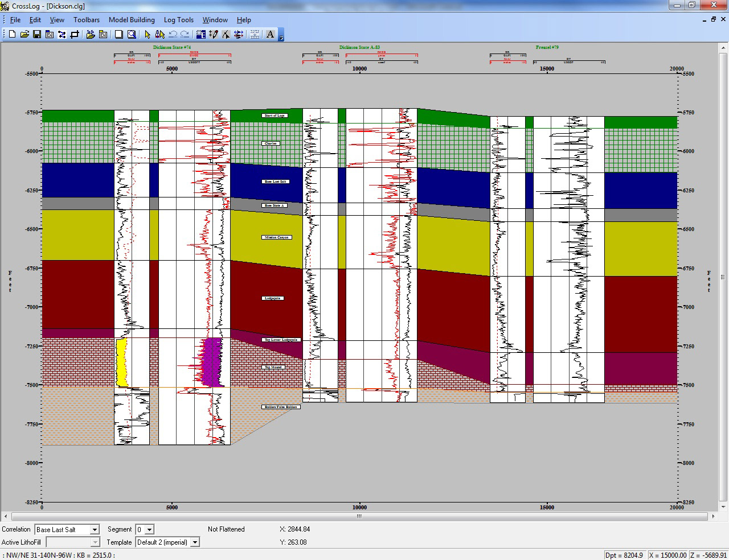Viewport: 729px width, 560px height.
Task: Click the well data table icon
Action: click(x=50, y=34)
